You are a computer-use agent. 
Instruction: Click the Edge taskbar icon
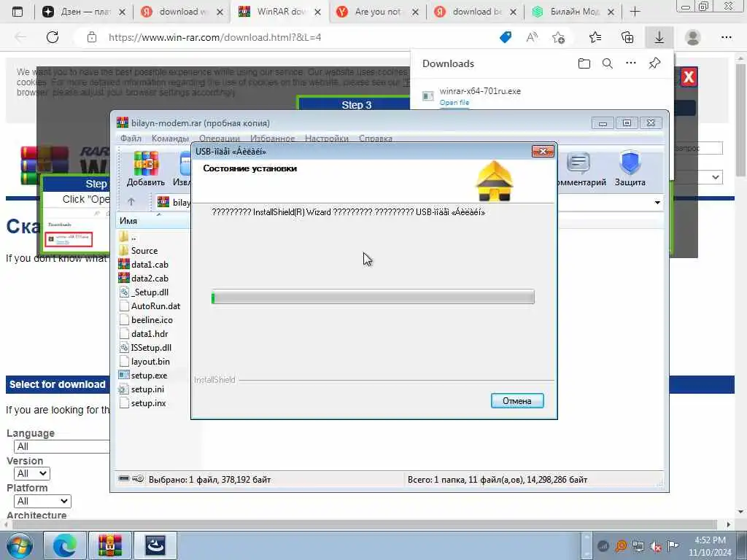click(x=65, y=545)
